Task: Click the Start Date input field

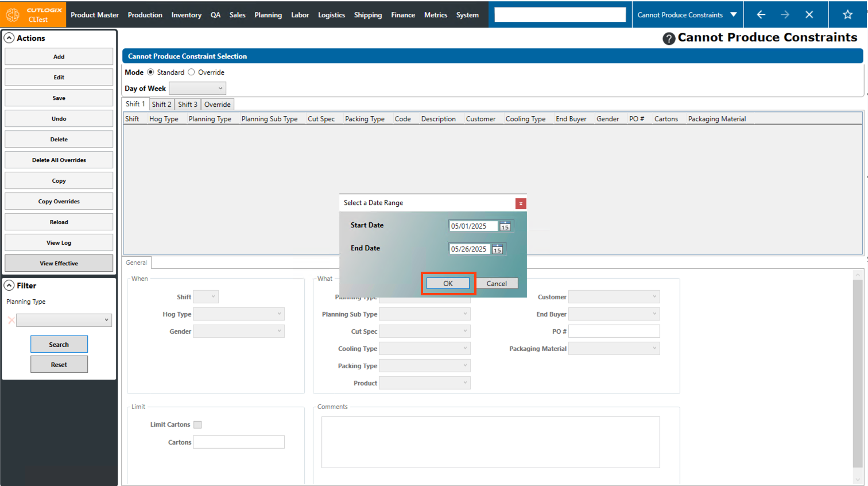Action: (472, 226)
